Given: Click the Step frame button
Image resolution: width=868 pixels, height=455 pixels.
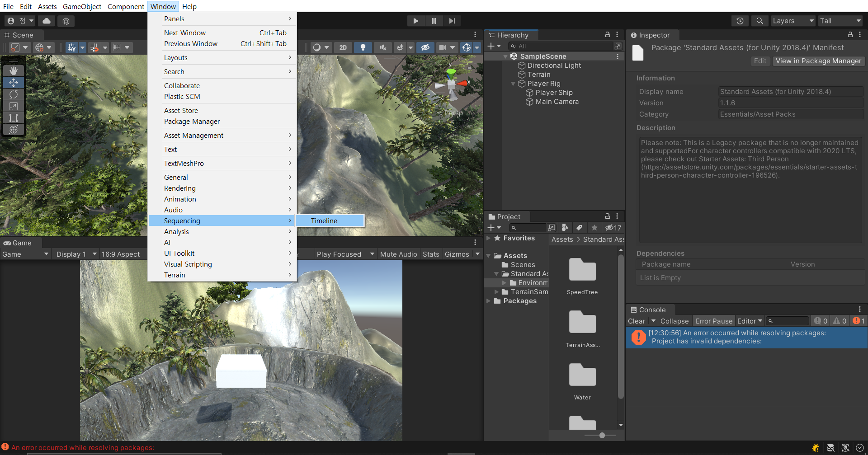Looking at the screenshot, I should coord(452,21).
